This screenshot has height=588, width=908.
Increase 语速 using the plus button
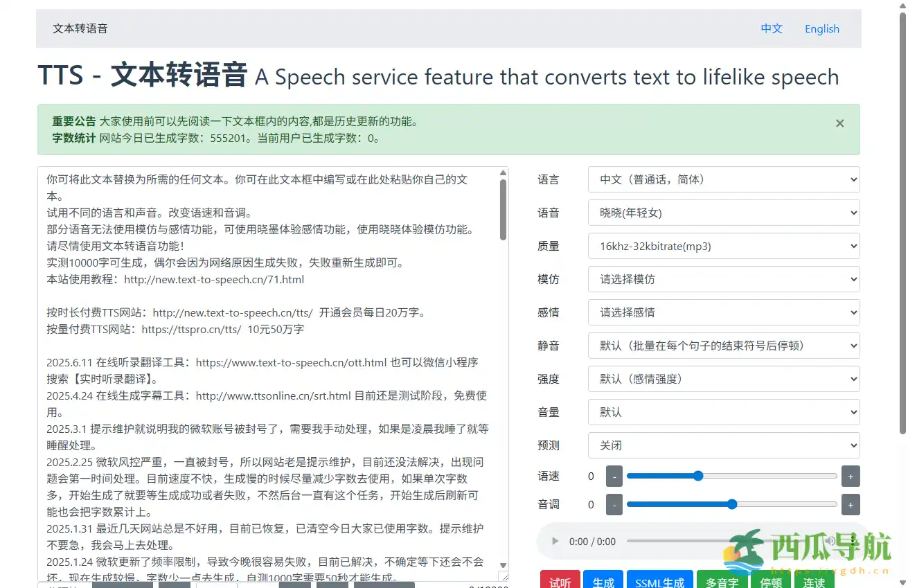coord(851,476)
